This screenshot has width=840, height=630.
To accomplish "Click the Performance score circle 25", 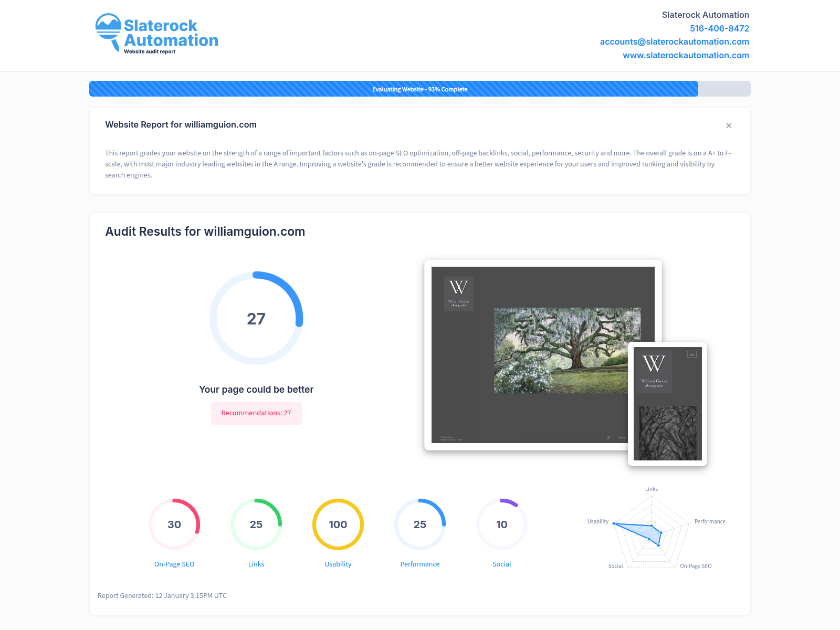I will point(420,524).
